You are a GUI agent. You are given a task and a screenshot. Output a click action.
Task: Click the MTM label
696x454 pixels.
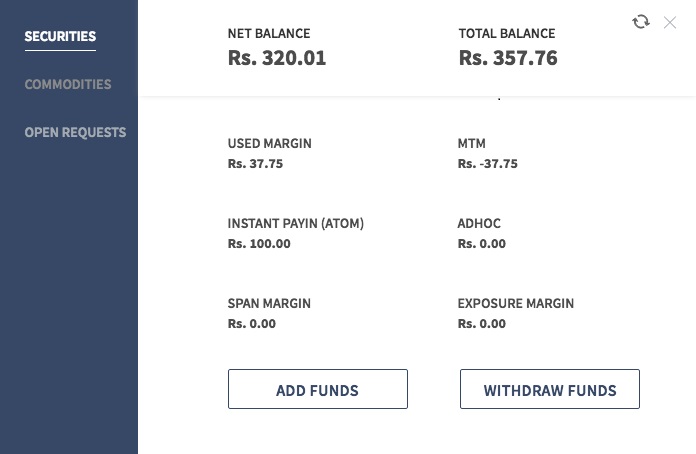471,144
